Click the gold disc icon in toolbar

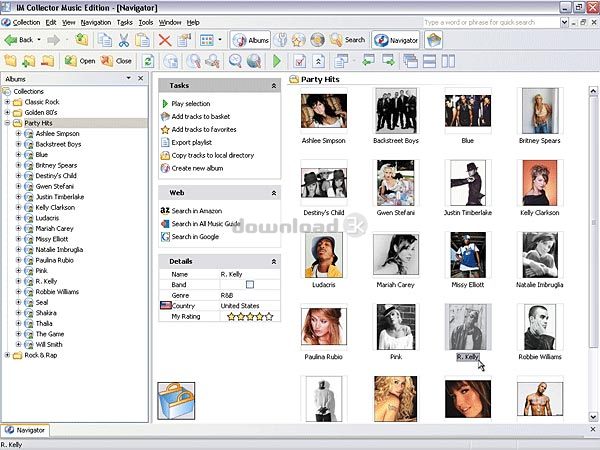317,40
